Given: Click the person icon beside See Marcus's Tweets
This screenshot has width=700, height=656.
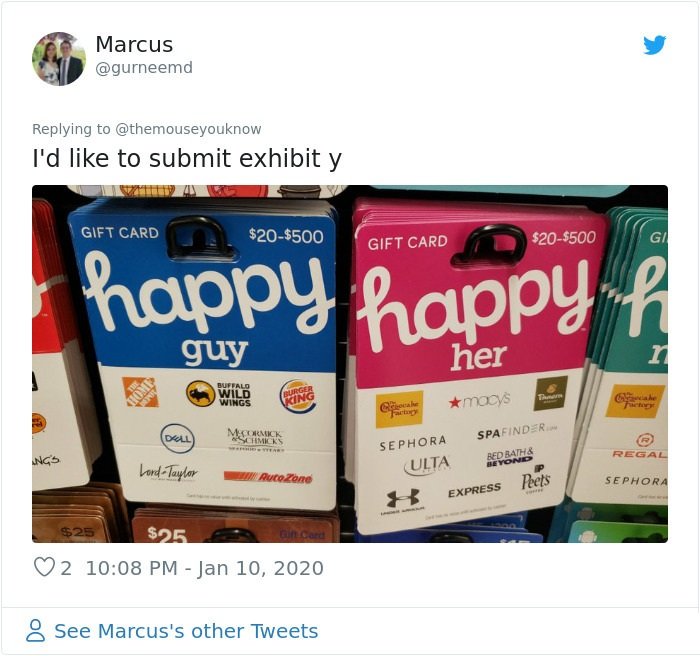Looking at the screenshot, I should click(35, 631).
